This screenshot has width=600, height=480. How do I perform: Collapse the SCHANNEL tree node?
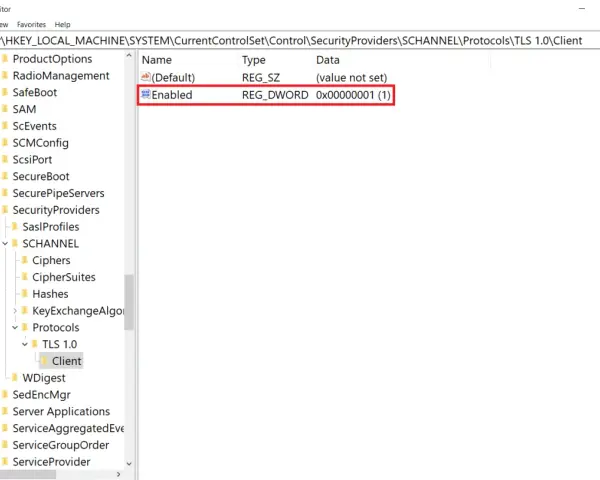coord(5,243)
